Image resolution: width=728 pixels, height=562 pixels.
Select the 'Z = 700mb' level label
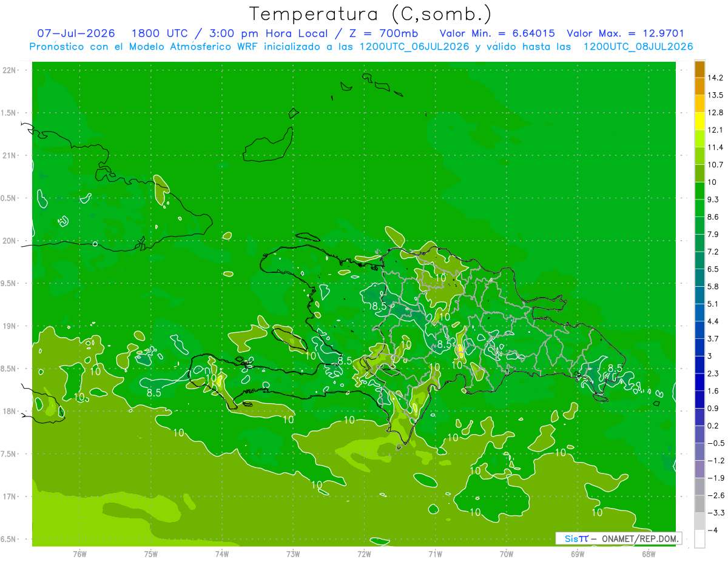pyautogui.click(x=383, y=33)
